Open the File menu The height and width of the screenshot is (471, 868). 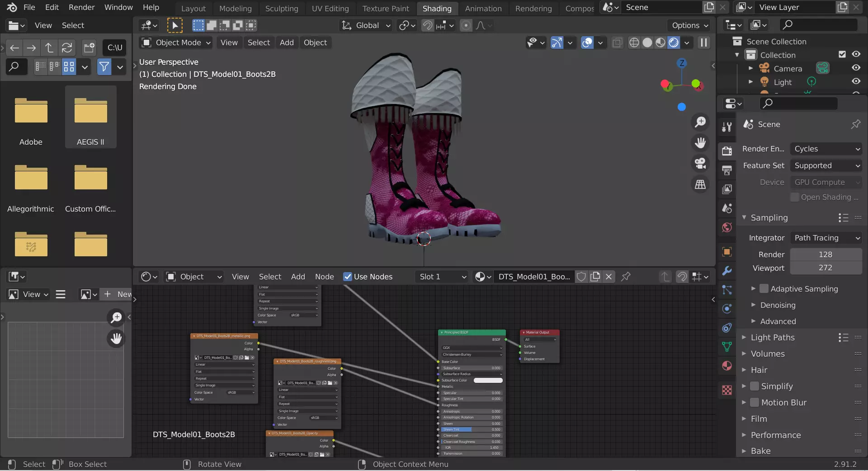point(29,7)
